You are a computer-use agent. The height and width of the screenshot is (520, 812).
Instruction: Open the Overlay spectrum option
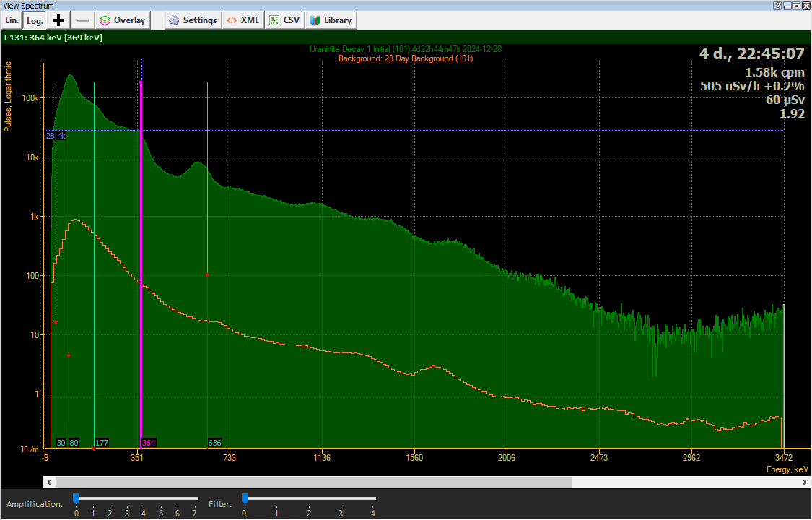point(123,20)
